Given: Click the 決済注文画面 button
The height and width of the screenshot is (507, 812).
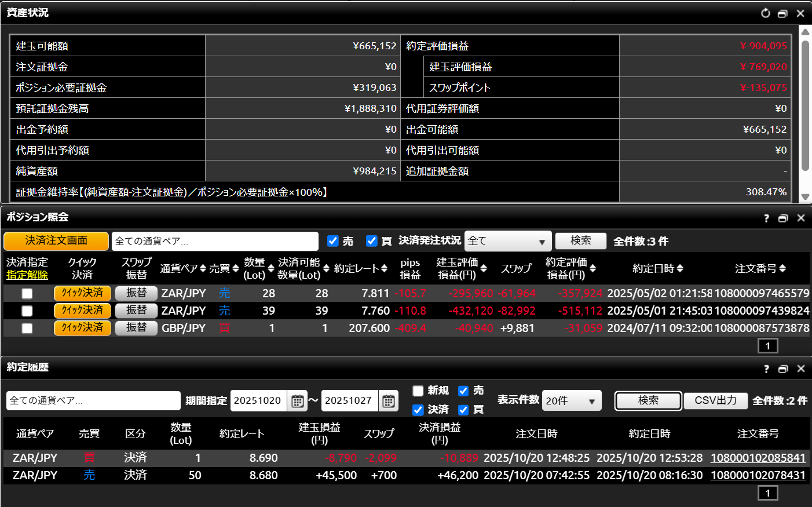Looking at the screenshot, I should [x=56, y=240].
